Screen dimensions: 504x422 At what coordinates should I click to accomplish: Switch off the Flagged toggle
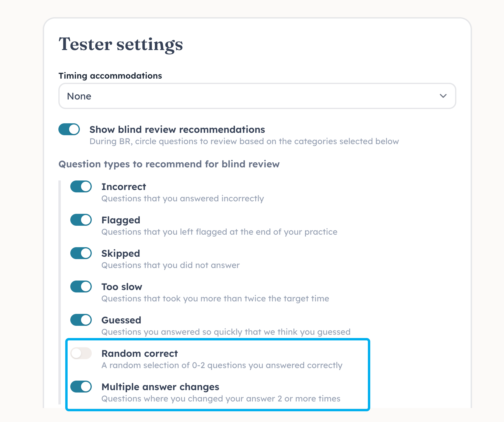coord(81,220)
